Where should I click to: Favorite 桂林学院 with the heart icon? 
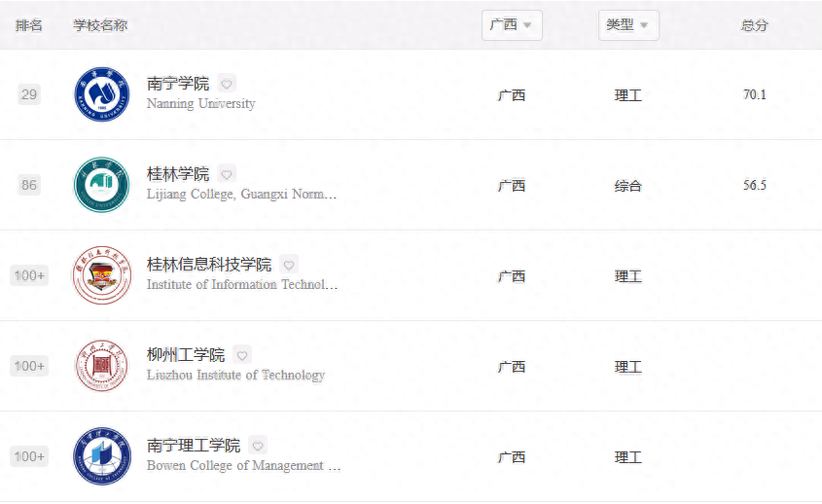pyautogui.click(x=227, y=174)
